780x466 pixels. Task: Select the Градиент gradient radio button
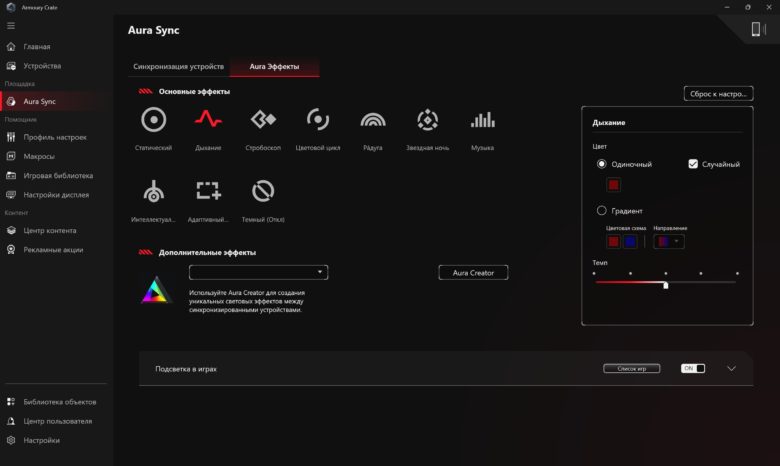point(601,210)
